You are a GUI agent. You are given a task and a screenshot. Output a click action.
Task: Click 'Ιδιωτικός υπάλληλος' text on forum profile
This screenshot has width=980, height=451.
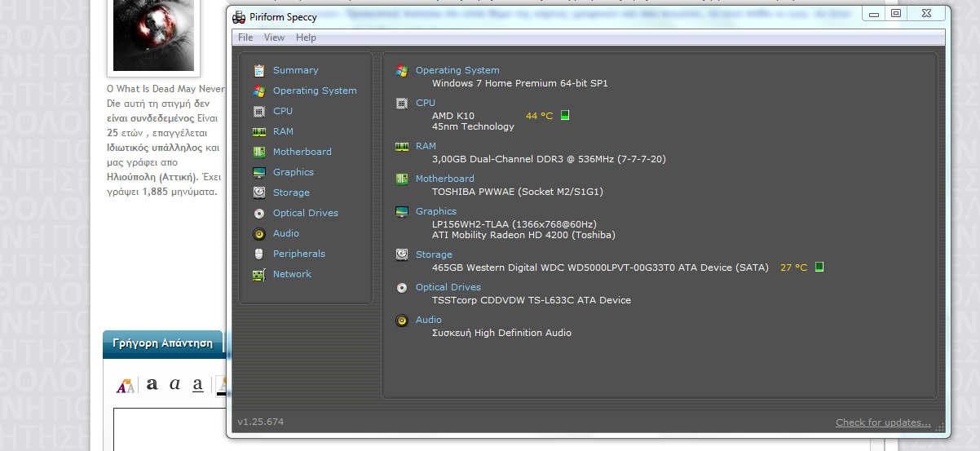point(154,148)
